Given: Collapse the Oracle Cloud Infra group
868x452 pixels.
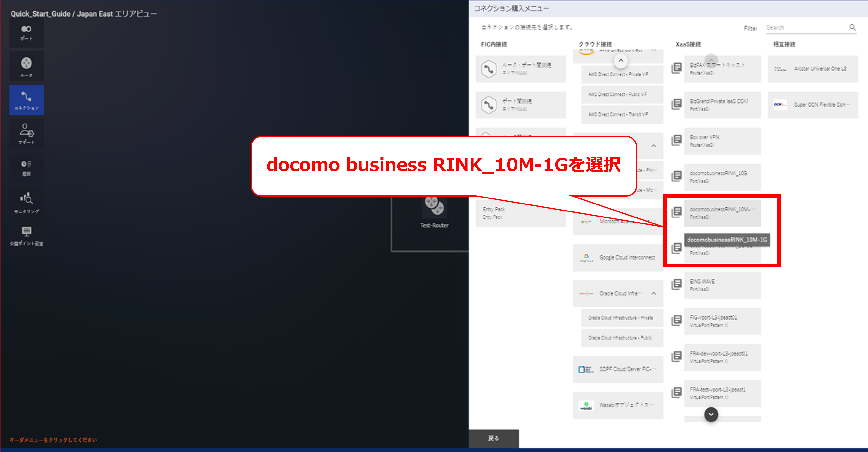Looking at the screenshot, I should coord(653,293).
